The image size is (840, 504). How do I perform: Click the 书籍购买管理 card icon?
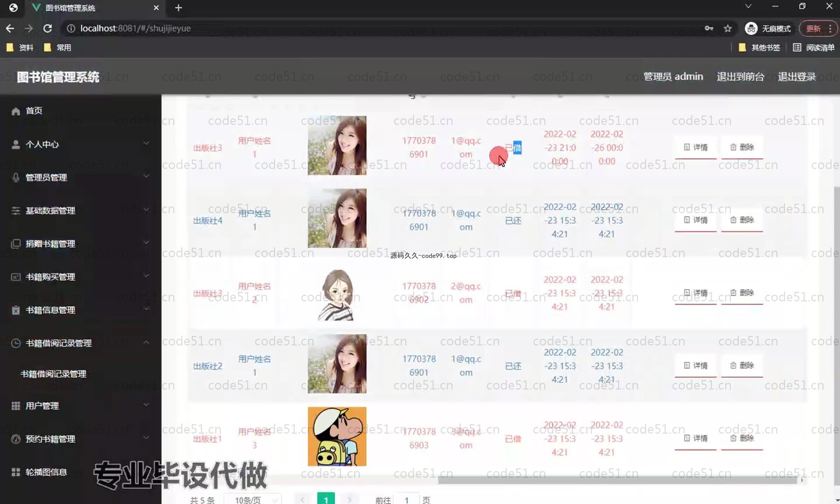pyautogui.click(x=15, y=277)
